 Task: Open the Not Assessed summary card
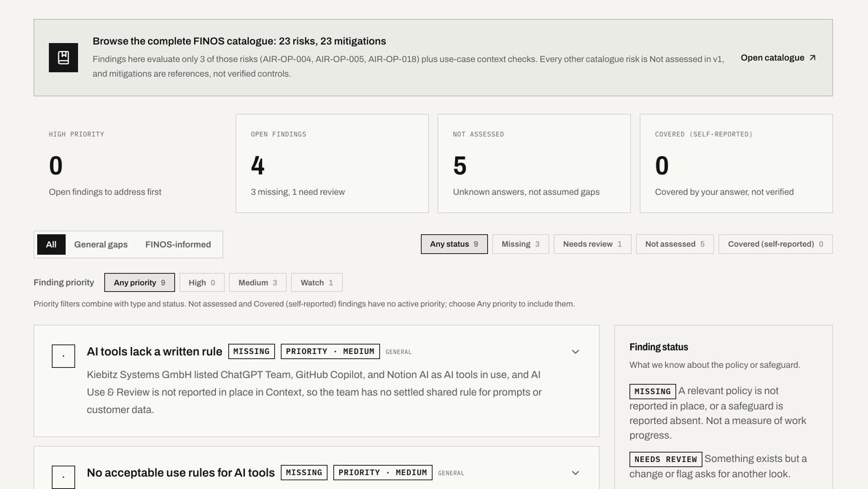(534, 163)
